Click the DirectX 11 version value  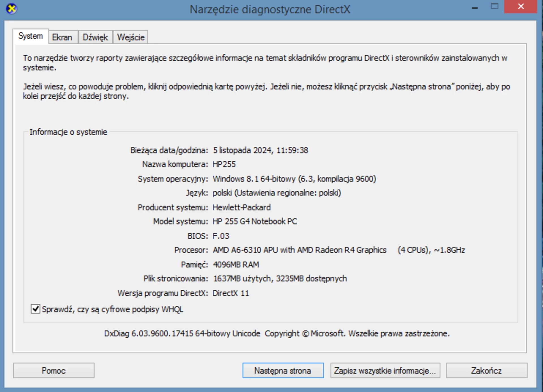coord(231,293)
